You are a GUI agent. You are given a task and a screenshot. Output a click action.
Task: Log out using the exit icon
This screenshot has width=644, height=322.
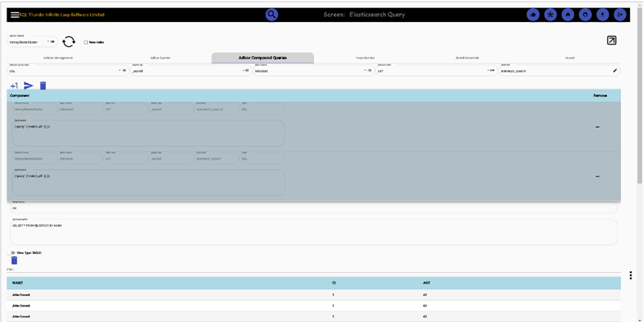(x=620, y=15)
